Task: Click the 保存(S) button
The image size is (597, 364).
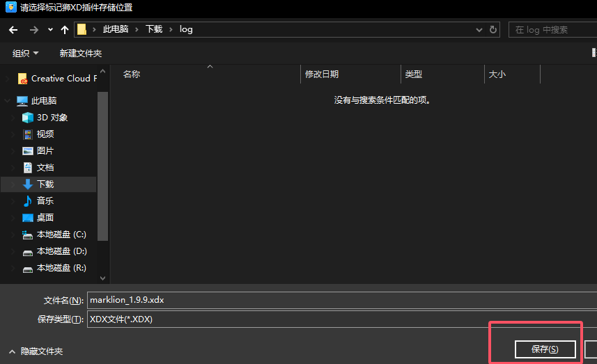Action: [545, 349]
